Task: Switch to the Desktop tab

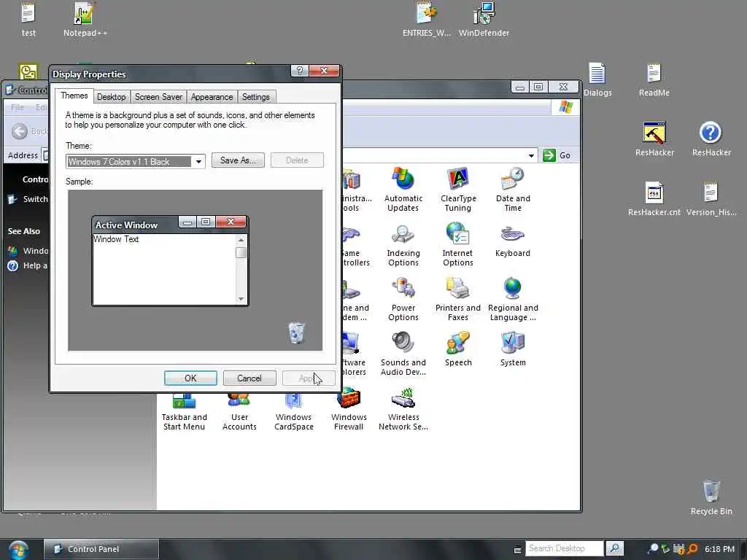Action: point(111,97)
